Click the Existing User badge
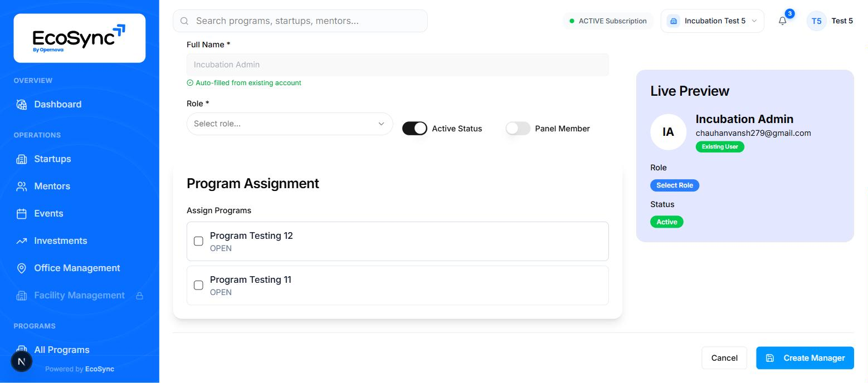Viewport: 868px width, 383px height. [720, 147]
